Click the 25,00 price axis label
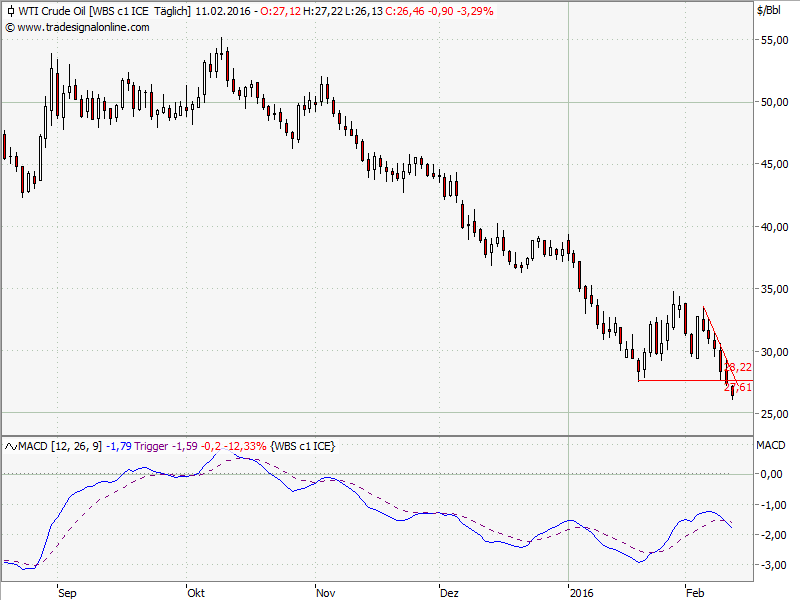The image size is (800, 600). [774, 414]
